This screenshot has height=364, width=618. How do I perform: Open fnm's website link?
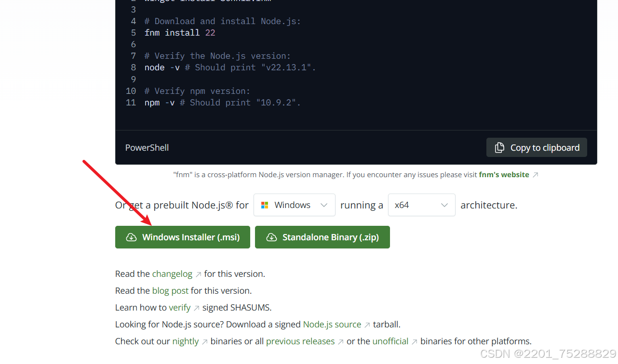click(504, 175)
